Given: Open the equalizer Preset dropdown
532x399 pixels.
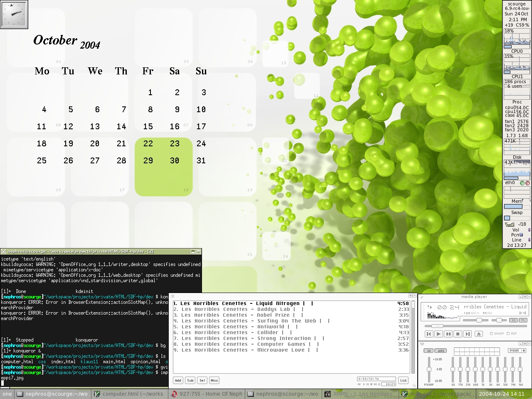Looking at the screenshot, I should click(517, 350).
